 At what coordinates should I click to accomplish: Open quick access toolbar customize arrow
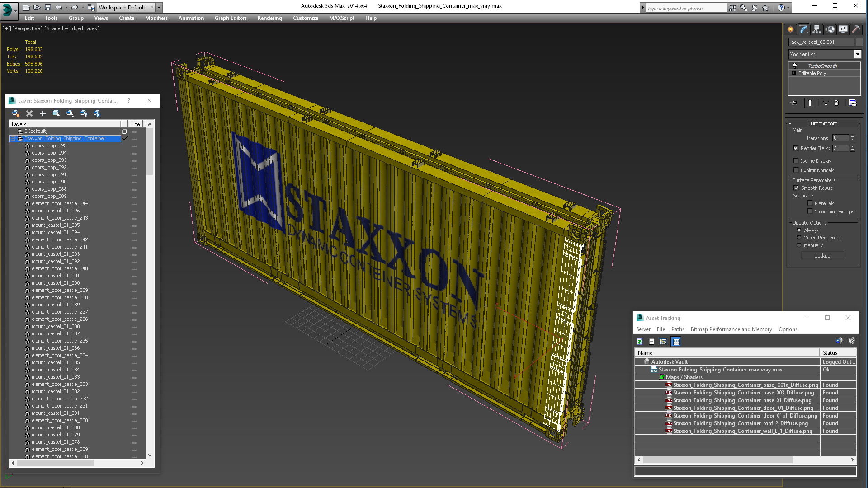pyautogui.click(x=159, y=7)
